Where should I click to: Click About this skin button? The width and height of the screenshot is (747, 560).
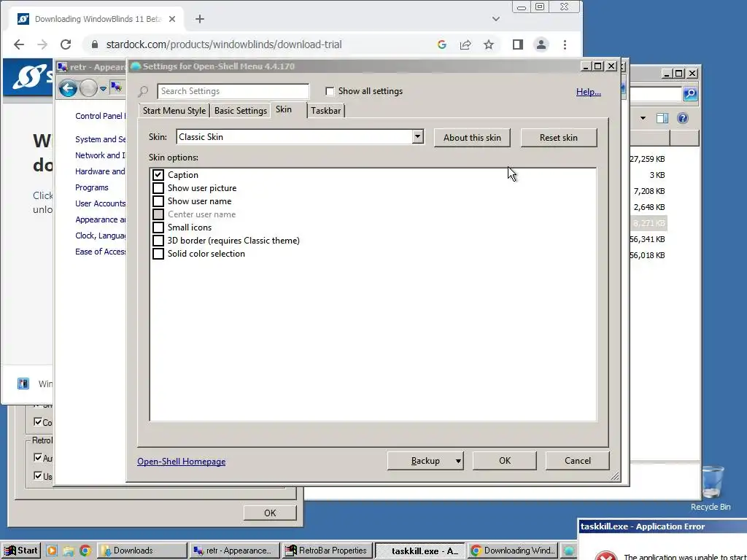pos(472,138)
